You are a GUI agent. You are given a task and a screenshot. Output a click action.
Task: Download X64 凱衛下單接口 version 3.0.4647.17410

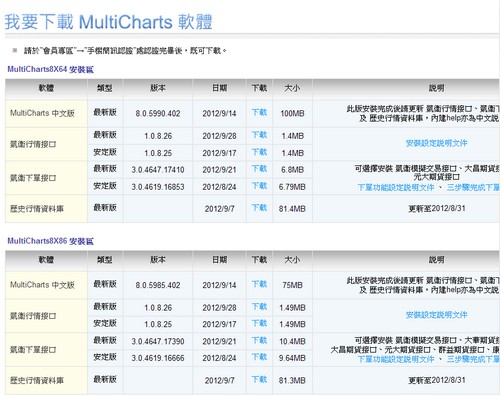tap(259, 169)
